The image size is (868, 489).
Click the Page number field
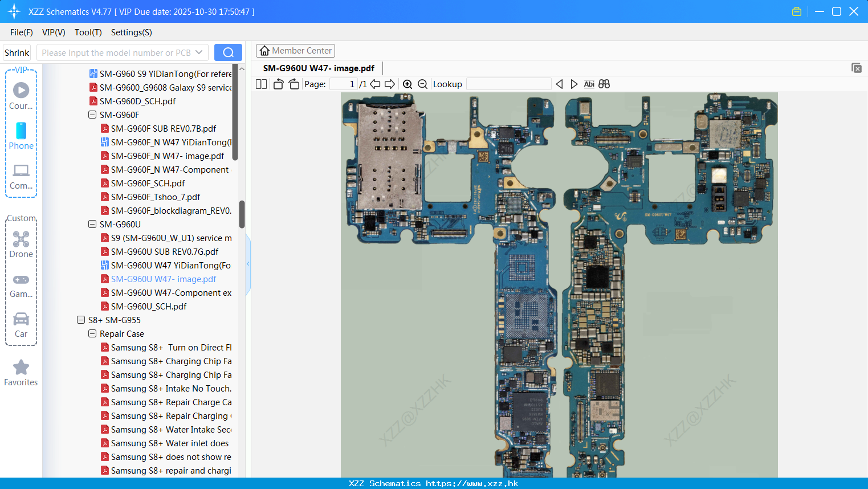(x=343, y=84)
